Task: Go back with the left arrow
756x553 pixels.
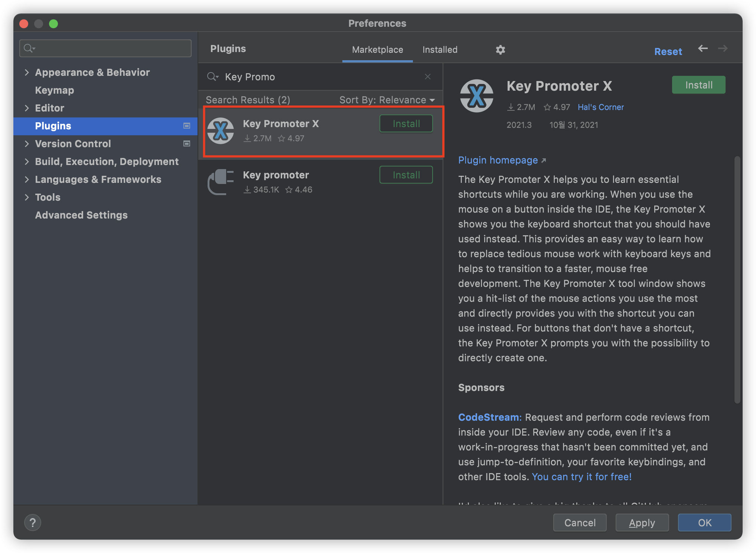Action: click(703, 48)
